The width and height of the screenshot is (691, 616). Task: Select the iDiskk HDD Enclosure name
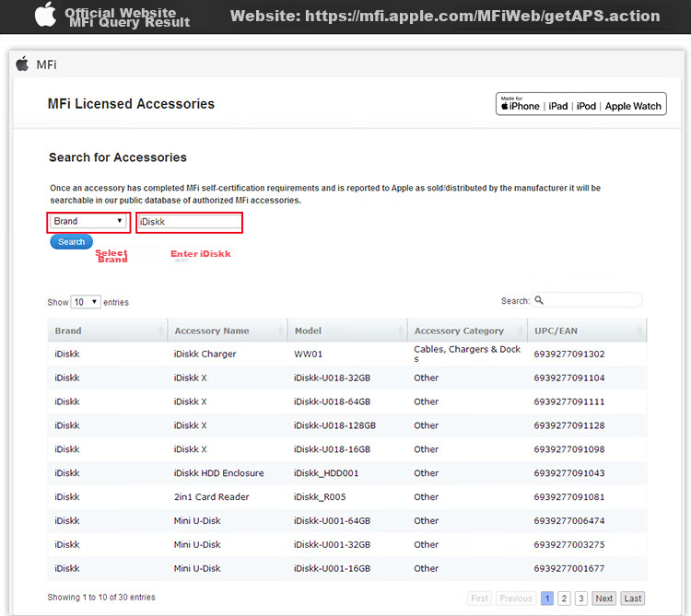(219, 473)
